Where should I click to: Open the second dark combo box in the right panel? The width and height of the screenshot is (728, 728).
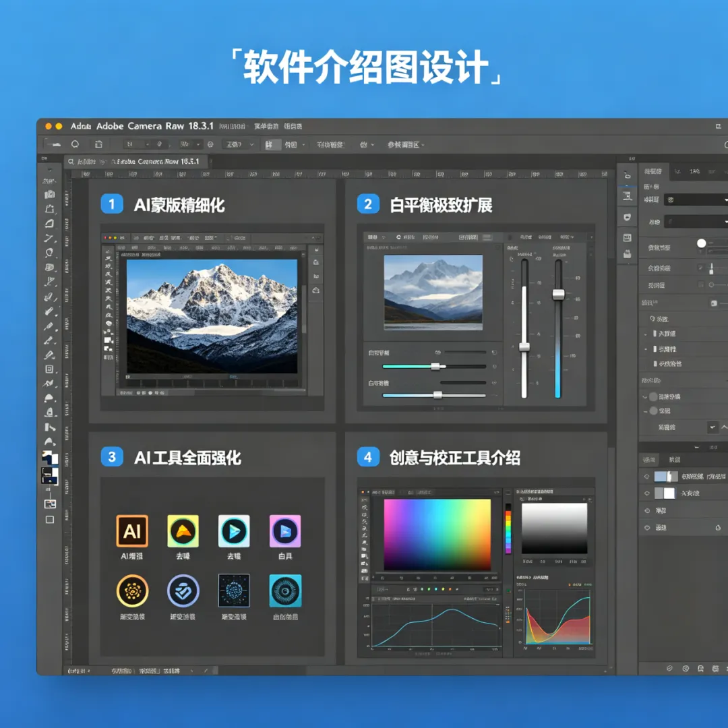click(x=696, y=222)
